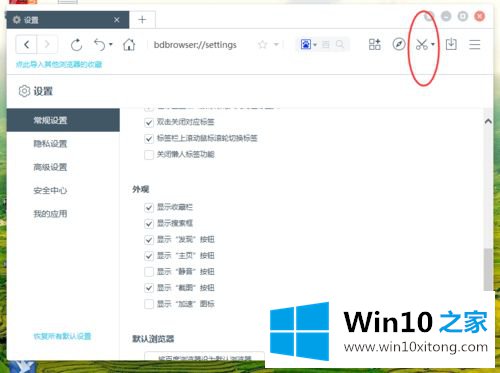Open the undo-close dropdown arrow
This screenshot has width=500, height=373.
(111, 44)
